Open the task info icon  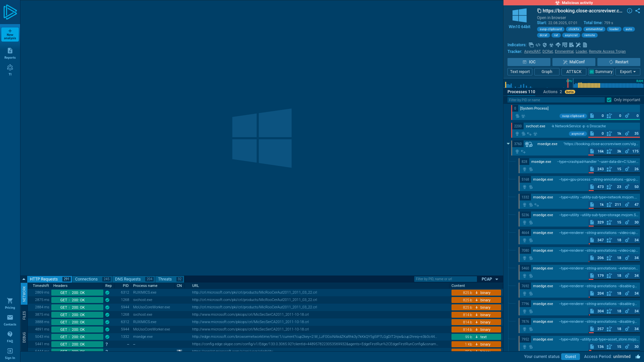pyautogui.click(x=630, y=11)
